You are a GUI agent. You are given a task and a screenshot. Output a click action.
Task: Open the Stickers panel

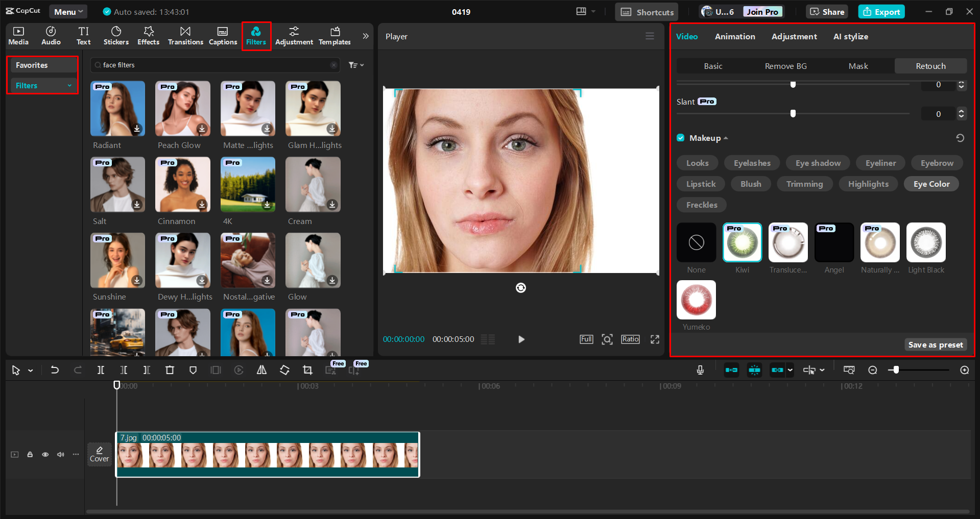[116, 35]
